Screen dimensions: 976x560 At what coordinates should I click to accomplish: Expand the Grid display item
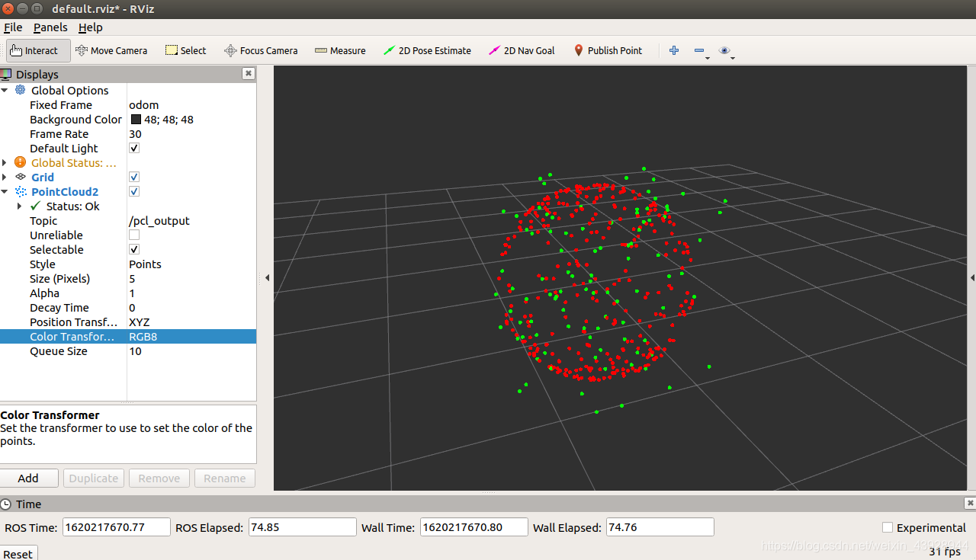5,177
